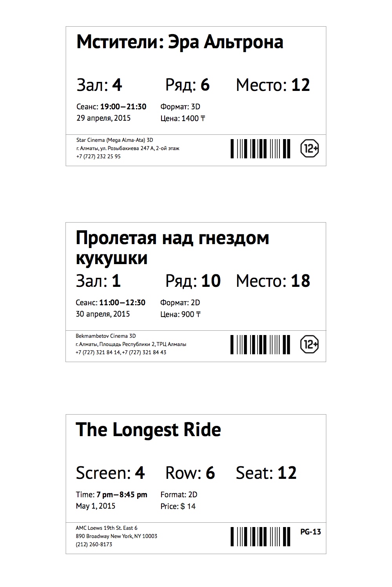
Task: Select the title Мстители: Эра Альтрона
Action: pyautogui.click(x=180, y=42)
